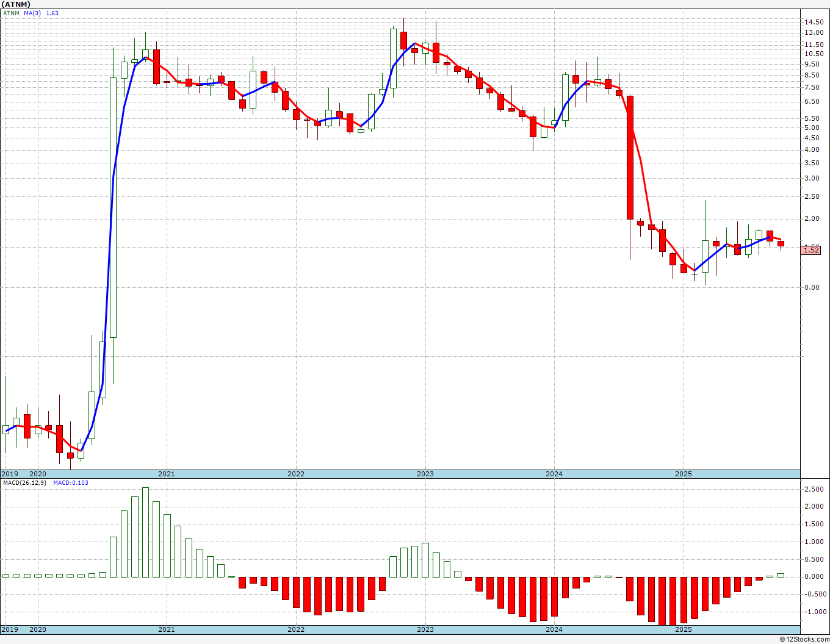Click the large red candlestick in mid-2024
The image size is (830, 644).
[x=630, y=157]
